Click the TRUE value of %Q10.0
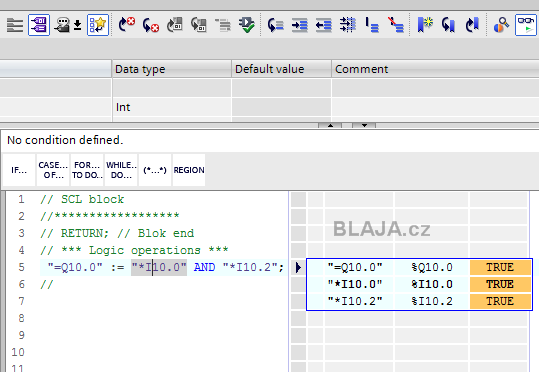Screen dimensions: 539x372 [500, 267]
